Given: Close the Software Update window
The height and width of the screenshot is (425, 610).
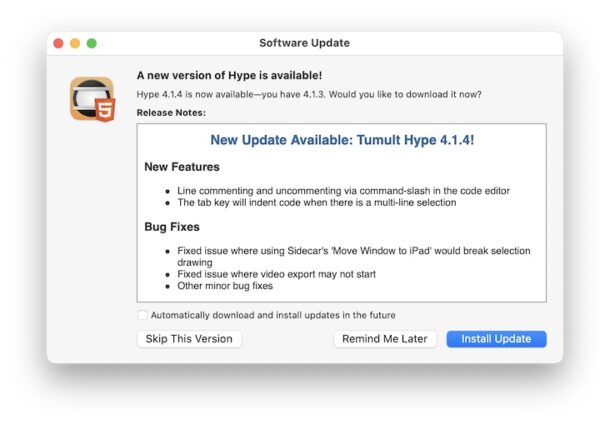Looking at the screenshot, I should point(58,43).
